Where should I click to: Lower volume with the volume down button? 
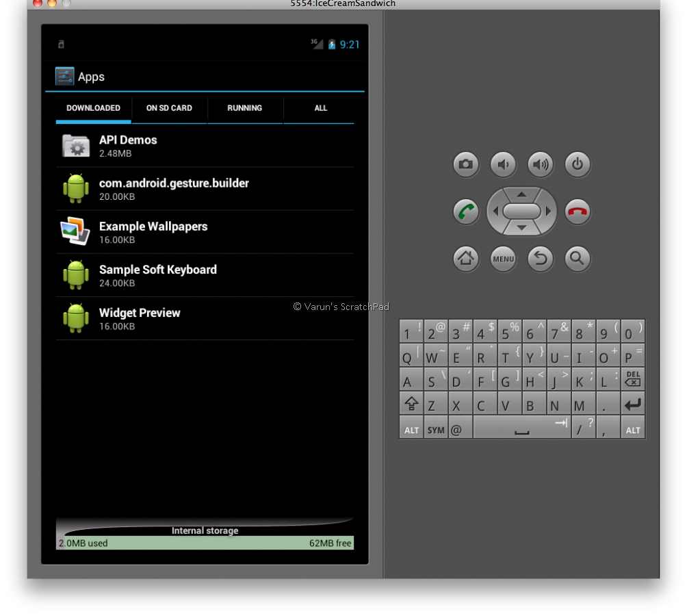click(503, 164)
